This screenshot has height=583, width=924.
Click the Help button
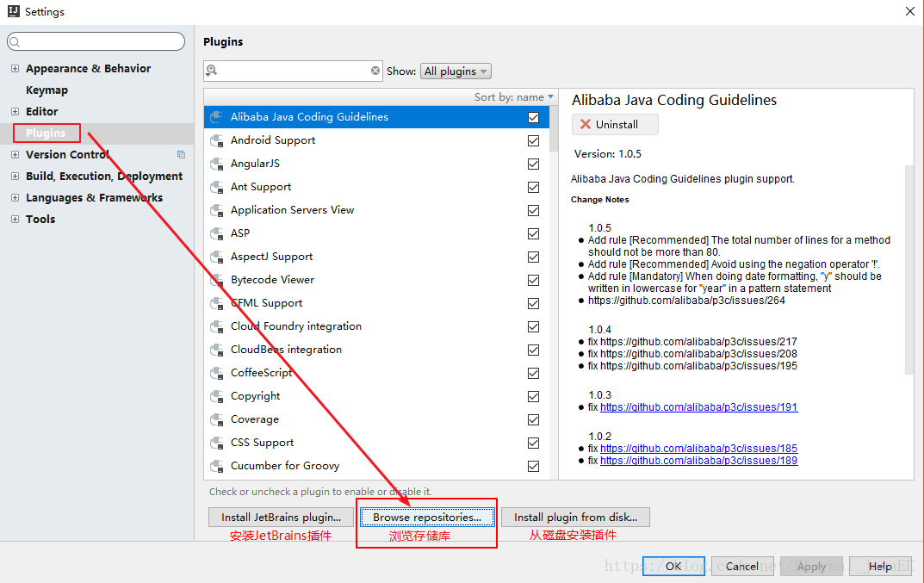point(880,566)
